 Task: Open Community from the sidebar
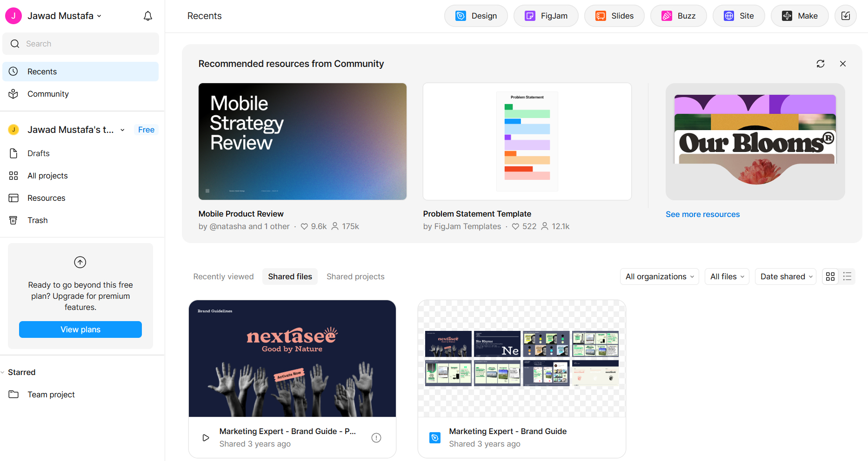pyautogui.click(x=80, y=94)
